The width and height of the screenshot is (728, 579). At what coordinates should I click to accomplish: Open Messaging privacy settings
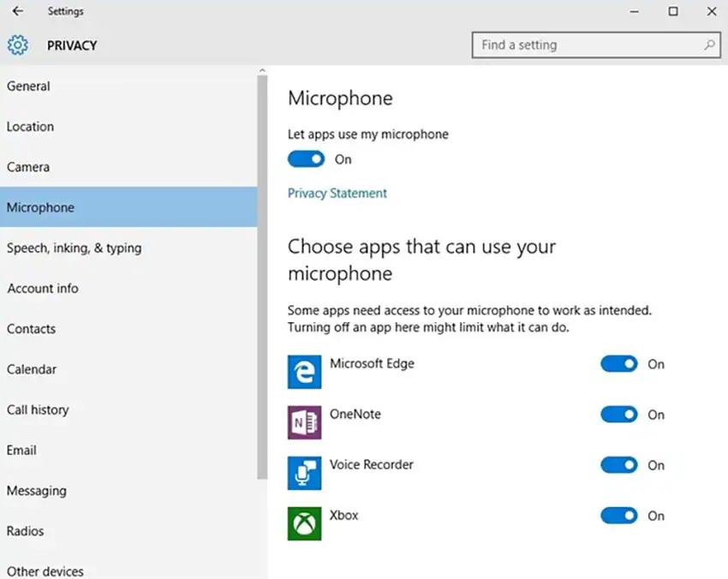(x=128, y=490)
